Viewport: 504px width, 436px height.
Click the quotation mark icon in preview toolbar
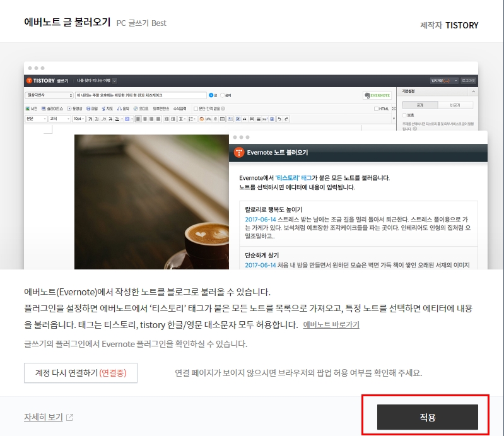[x=245, y=119]
